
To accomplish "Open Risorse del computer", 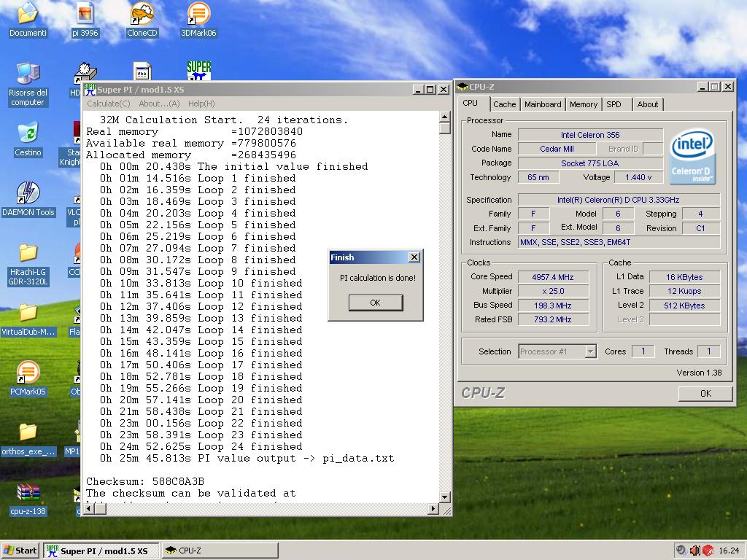I will pos(28,85).
